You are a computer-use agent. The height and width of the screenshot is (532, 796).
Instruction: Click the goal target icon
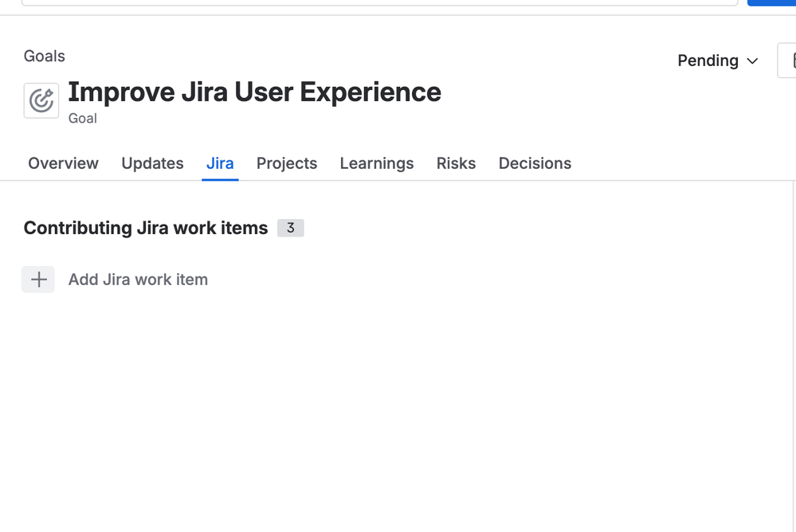click(41, 100)
